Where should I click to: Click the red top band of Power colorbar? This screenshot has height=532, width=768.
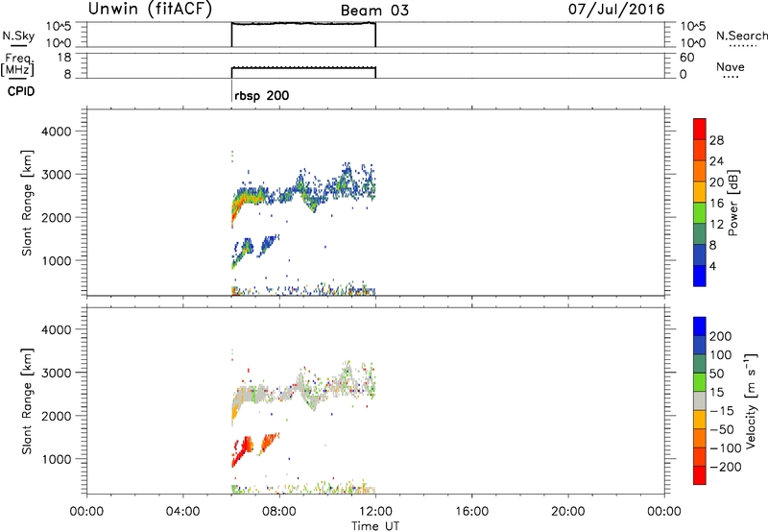pos(700,129)
